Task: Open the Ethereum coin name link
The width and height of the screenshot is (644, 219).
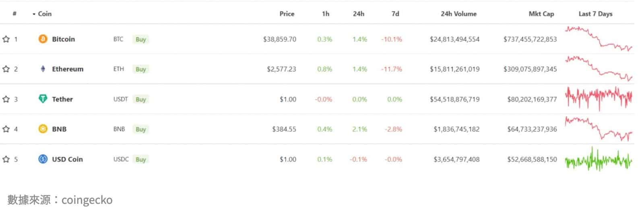Action: point(68,69)
